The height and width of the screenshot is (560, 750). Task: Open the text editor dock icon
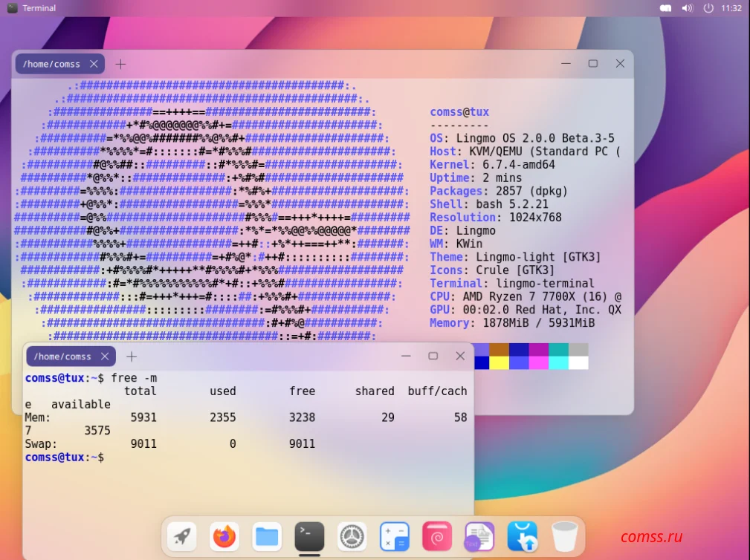[479, 536]
